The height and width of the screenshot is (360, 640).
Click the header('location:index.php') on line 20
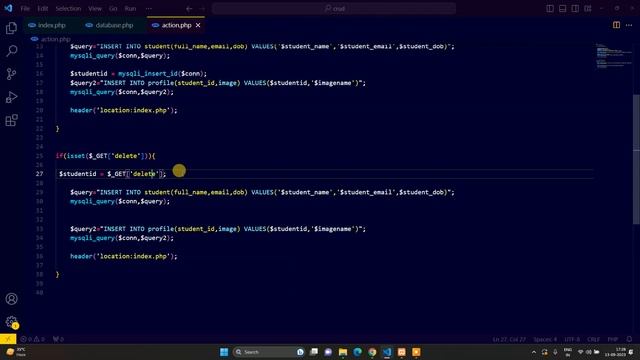(124, 110)
